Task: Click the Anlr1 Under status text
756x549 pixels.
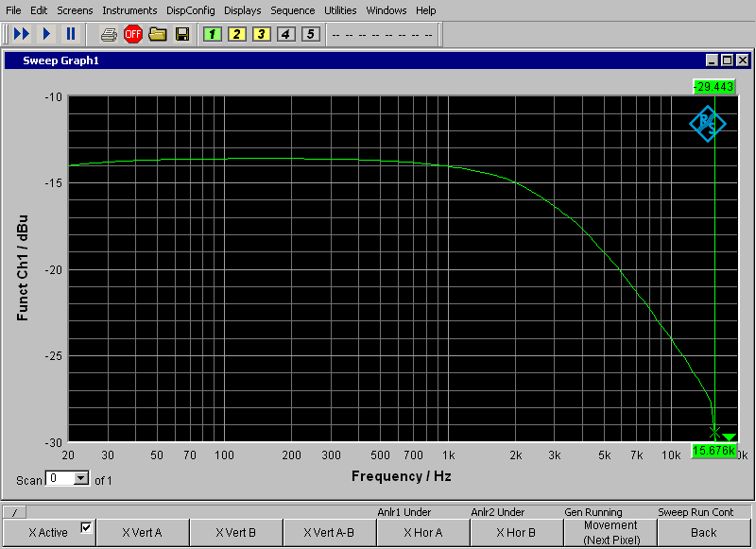Action: click(x=404, y=512)
